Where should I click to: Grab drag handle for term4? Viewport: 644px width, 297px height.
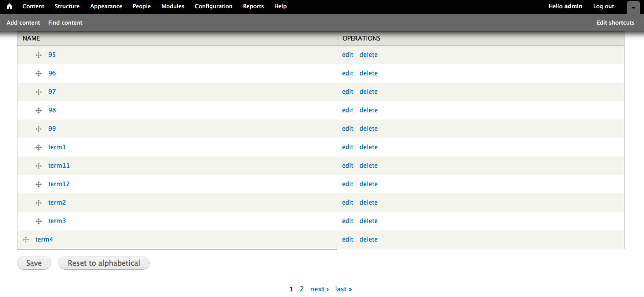click(x=26, y=240)
